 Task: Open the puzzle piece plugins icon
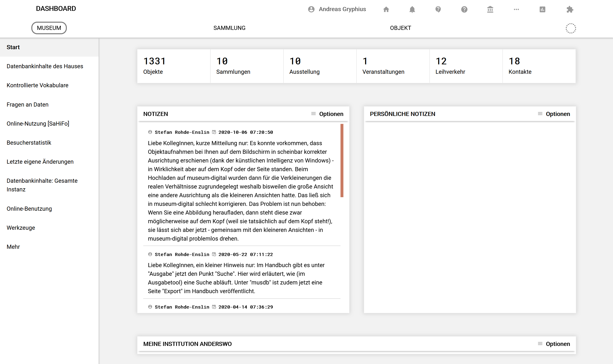[x=570, y=9]
